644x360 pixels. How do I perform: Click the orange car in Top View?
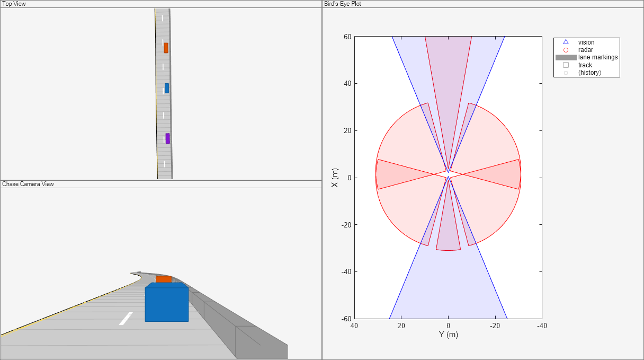pos(166,48)
